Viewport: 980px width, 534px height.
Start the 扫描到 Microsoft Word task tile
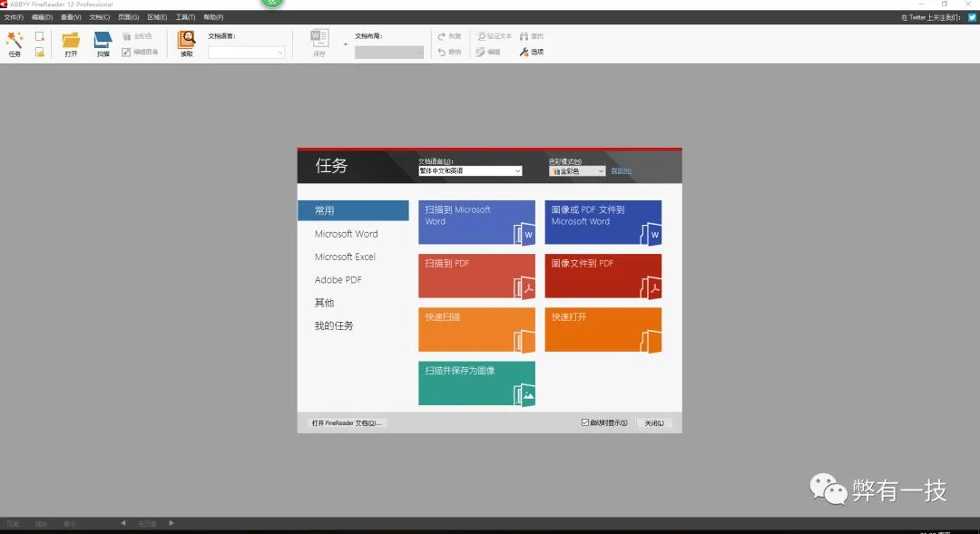tap(477, 222)
